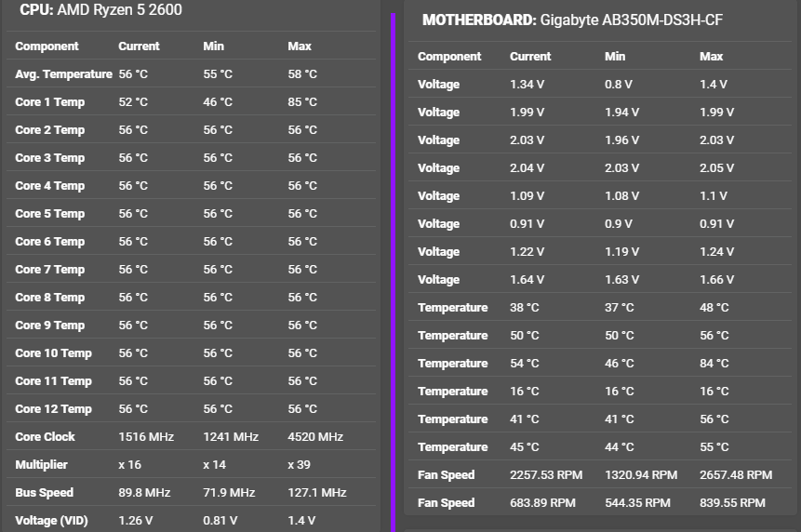801x532 pixels.
Task: Click the '45 °C' current temperature value
Action: (x=524, y=447)
